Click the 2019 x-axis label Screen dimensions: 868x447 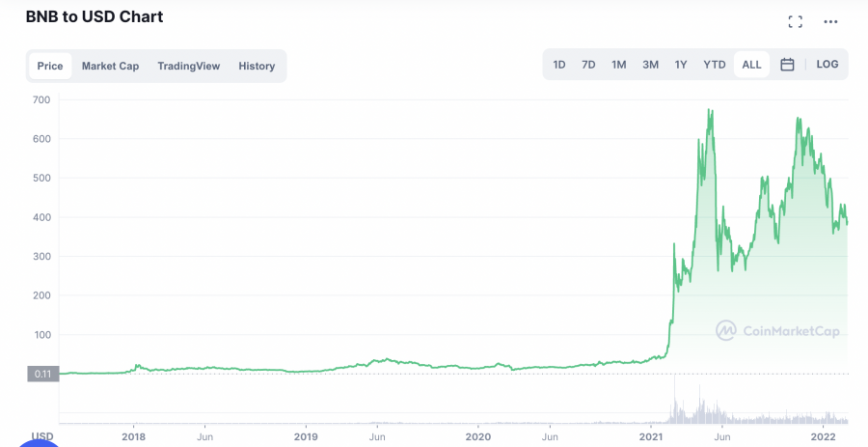point(306,436)
